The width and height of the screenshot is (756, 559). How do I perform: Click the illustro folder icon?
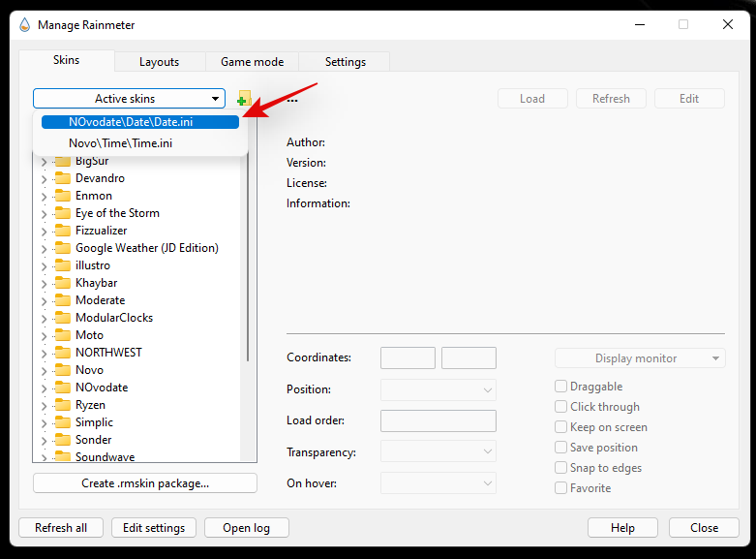(x=62, y=265)
